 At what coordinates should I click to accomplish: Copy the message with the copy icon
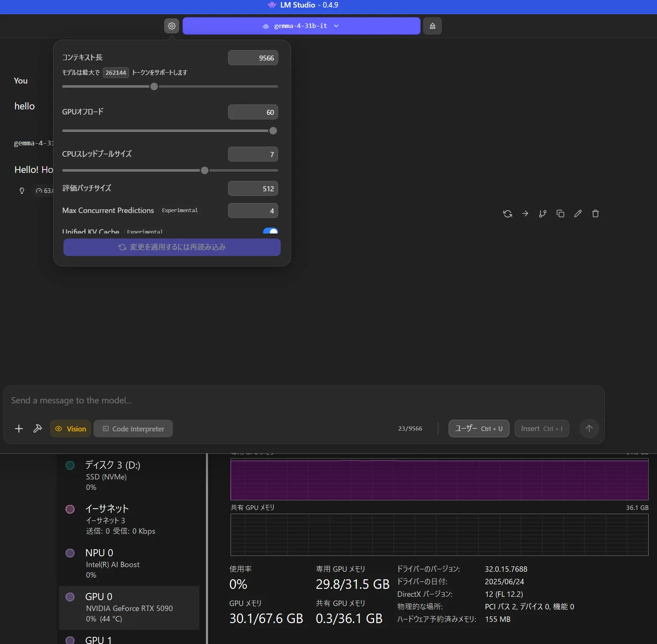[x=560, y=214]
